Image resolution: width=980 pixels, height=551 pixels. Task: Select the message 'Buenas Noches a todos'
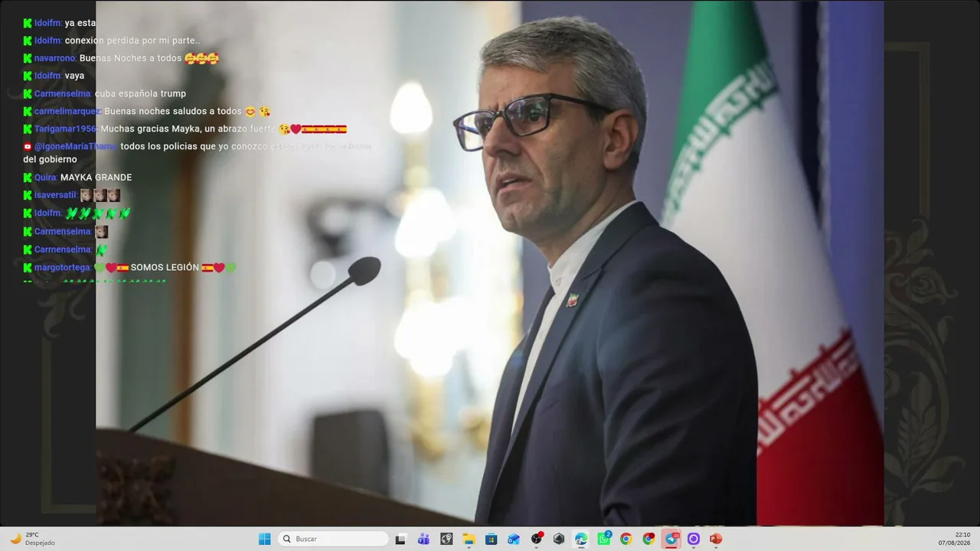coord(131,58)
